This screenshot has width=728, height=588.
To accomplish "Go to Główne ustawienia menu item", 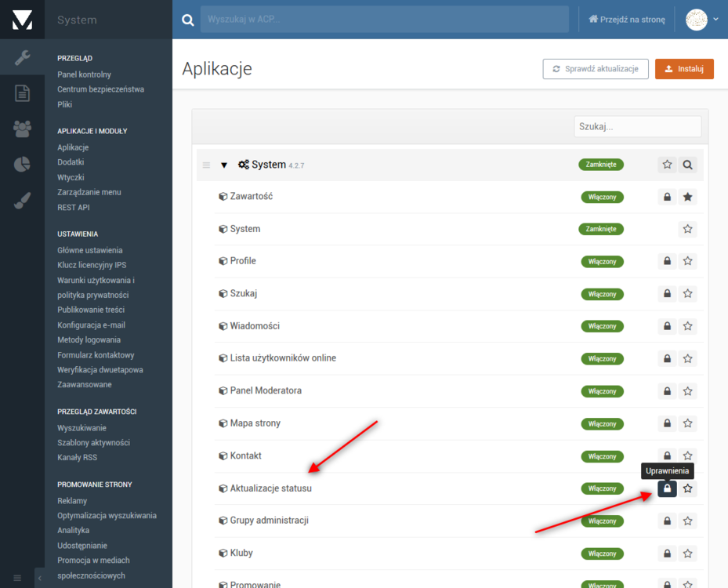I will point(89,251).
